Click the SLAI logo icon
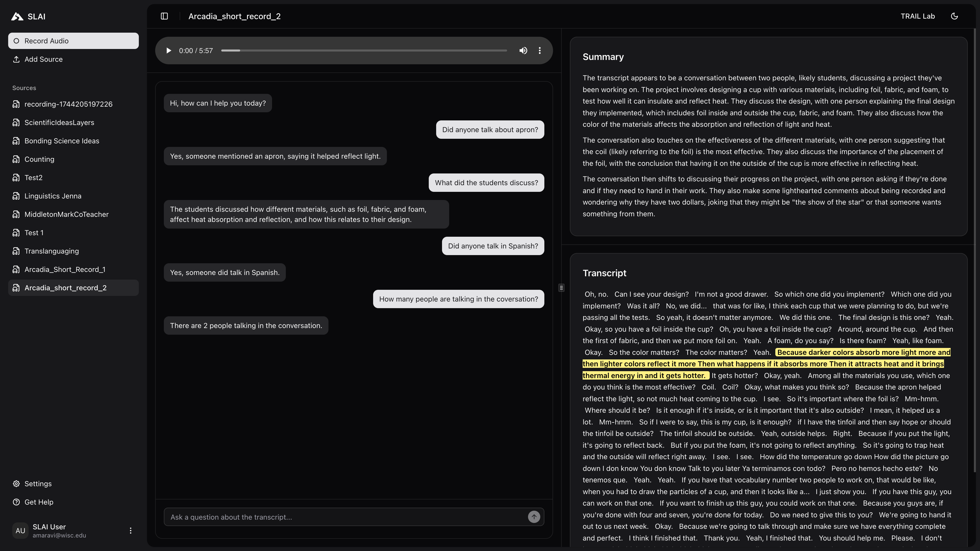The width and height of the screenshot is (980, 551). [x=16, y=16]
